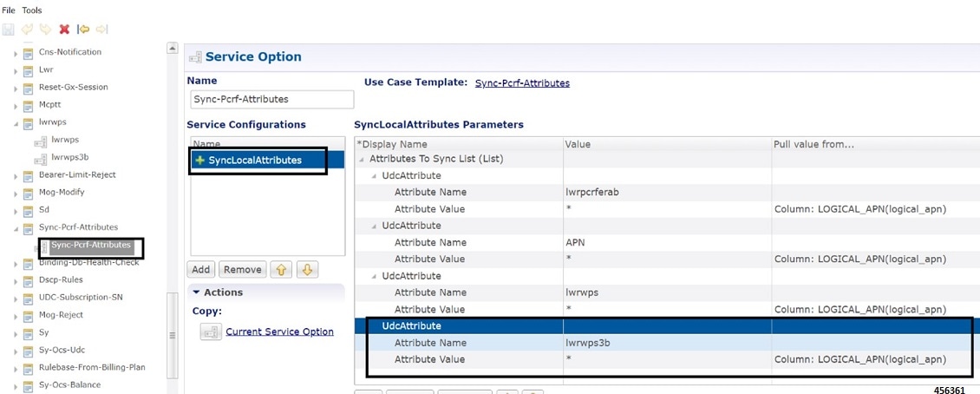
Task: Collapse the lwrwps tree node
Action: (16, 123)
